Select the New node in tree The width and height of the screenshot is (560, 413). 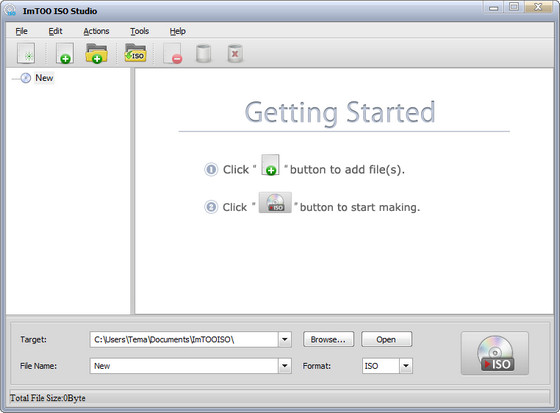(x=44, y=78)
